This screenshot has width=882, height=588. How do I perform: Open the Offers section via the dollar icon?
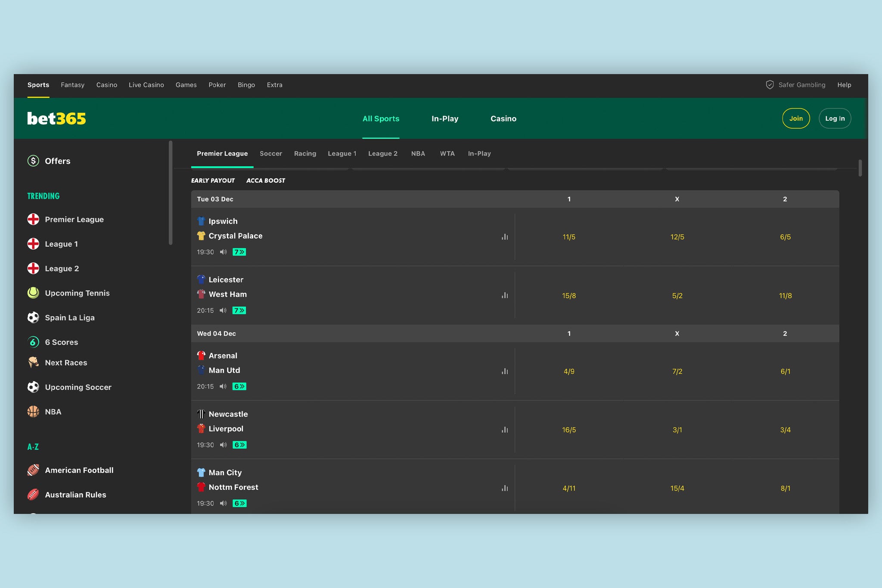(33, 161)
